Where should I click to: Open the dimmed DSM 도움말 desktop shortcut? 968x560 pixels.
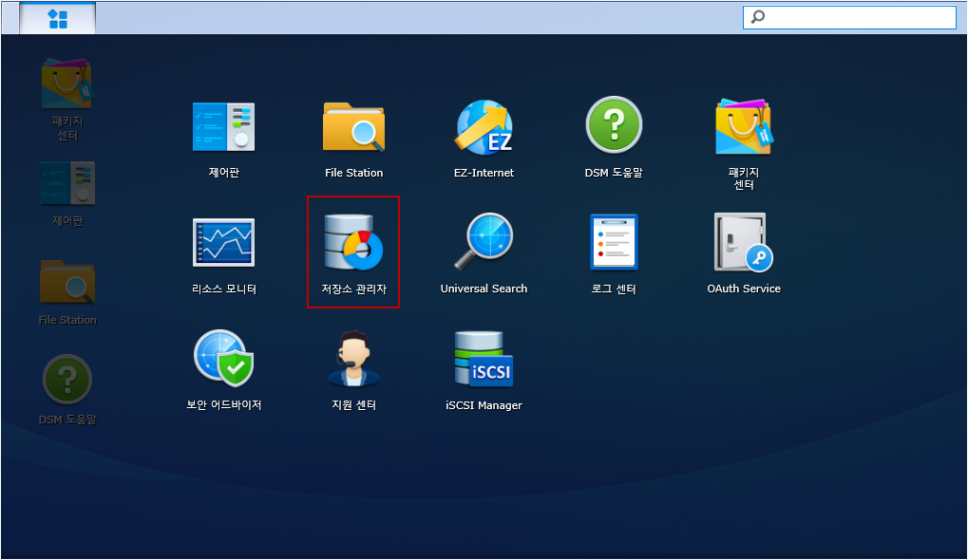pyautogui.click(x=67, y=390)
